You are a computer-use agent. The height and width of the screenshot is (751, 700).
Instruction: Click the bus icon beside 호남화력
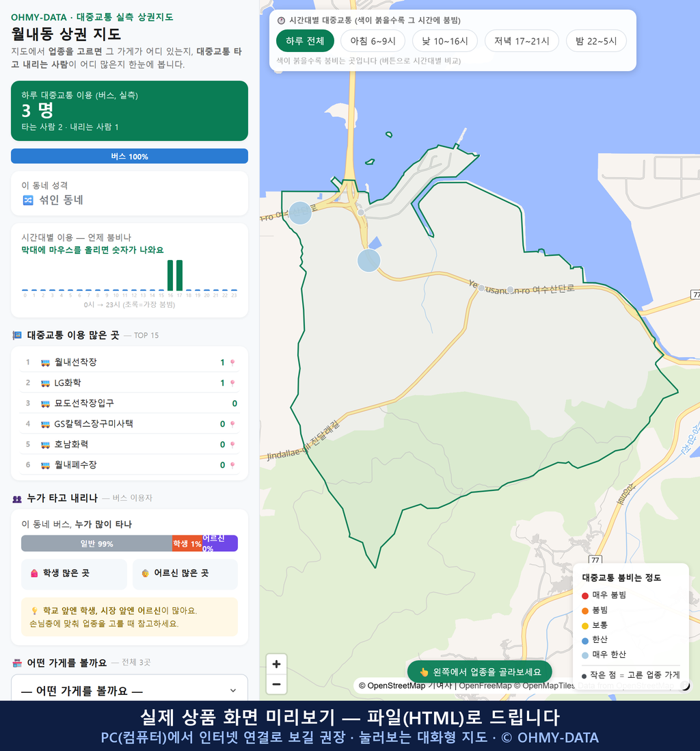[x=45, y=445]
